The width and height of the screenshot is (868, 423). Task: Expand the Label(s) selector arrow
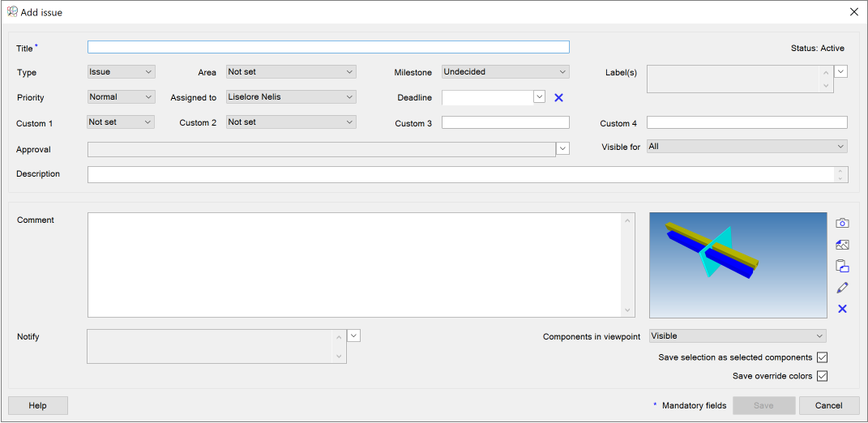point(840,71)
